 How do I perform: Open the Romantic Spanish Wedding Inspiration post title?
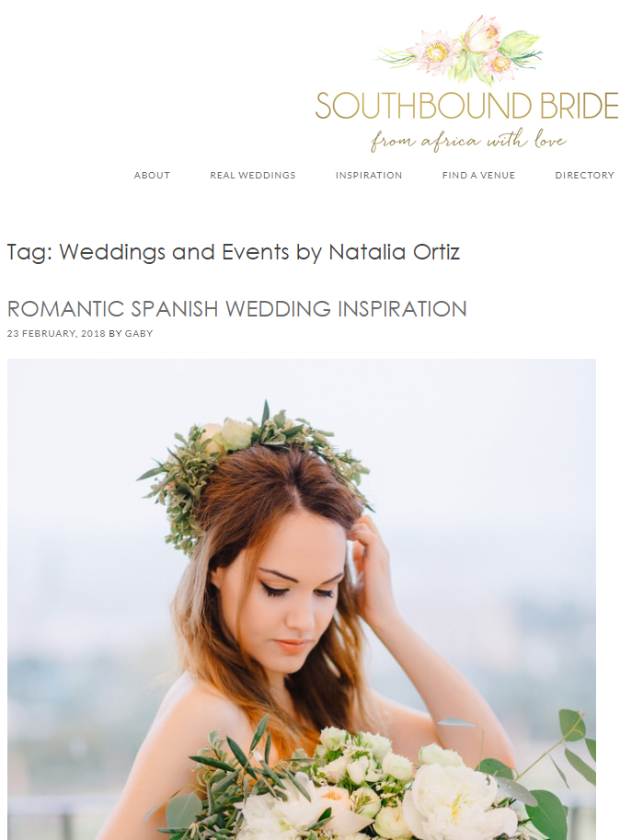236,308
